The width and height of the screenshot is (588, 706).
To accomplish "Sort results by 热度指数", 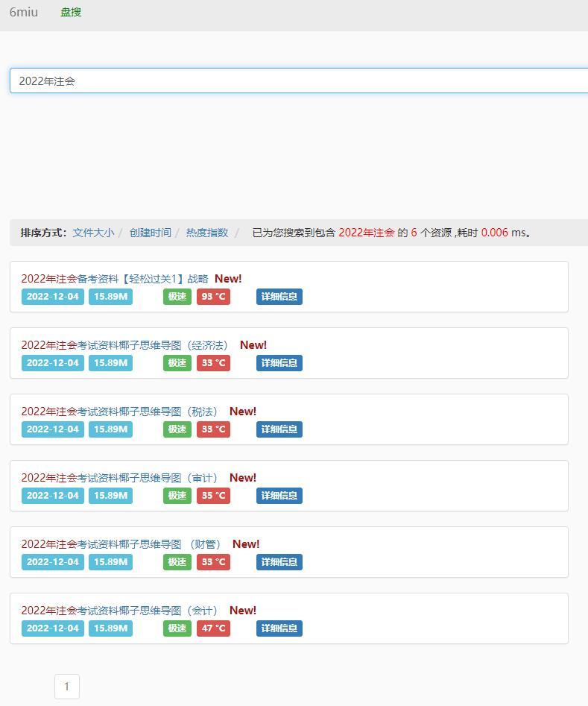I will pos(207,233).
